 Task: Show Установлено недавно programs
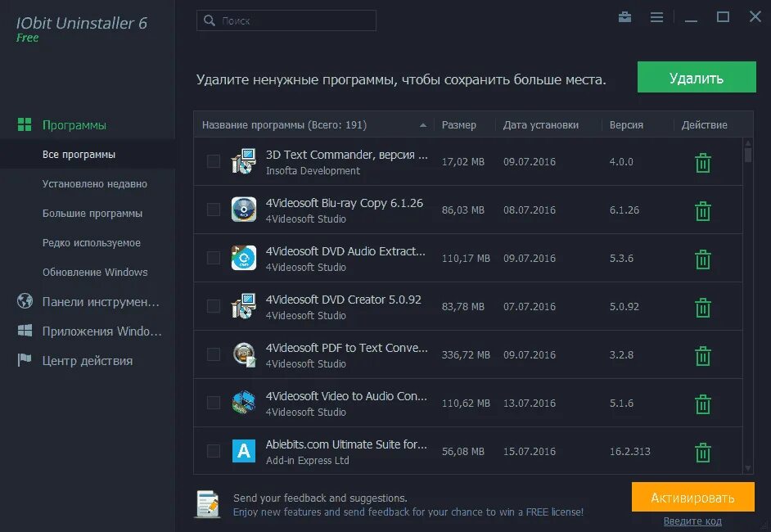point(94,184)
